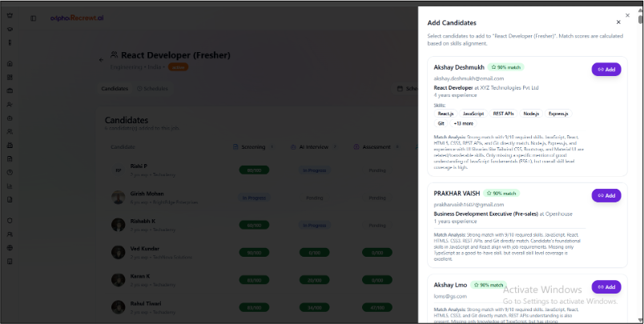Open the dashboard grid sidebar icon
The width and height of the screenshot is (644, 324).
(x=10, y=77)
